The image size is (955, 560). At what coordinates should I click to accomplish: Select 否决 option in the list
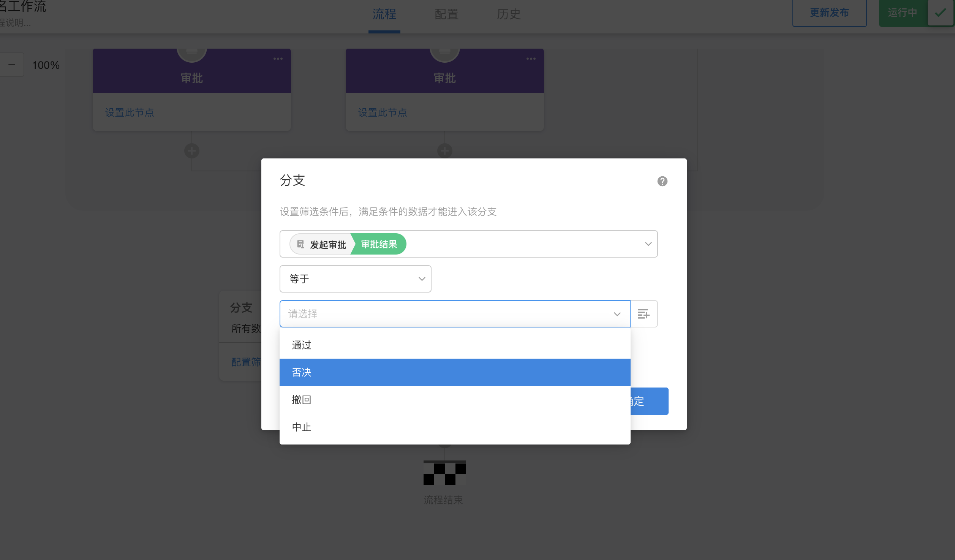tap(302, 372)
